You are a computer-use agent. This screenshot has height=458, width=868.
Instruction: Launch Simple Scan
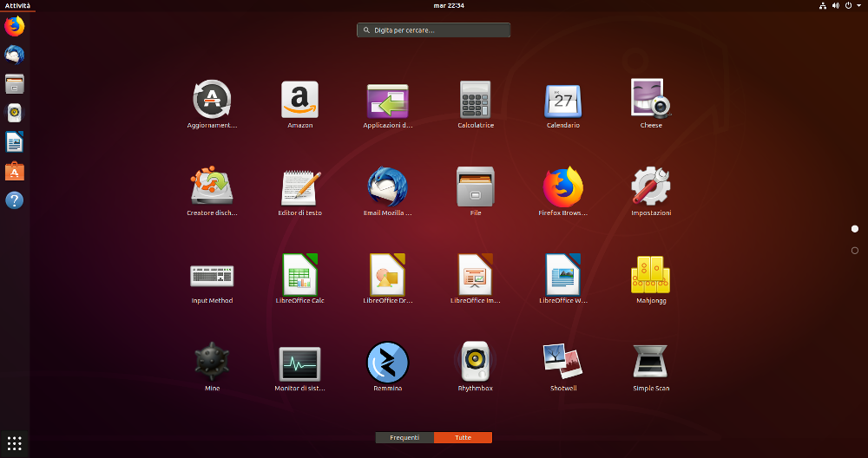651,362
